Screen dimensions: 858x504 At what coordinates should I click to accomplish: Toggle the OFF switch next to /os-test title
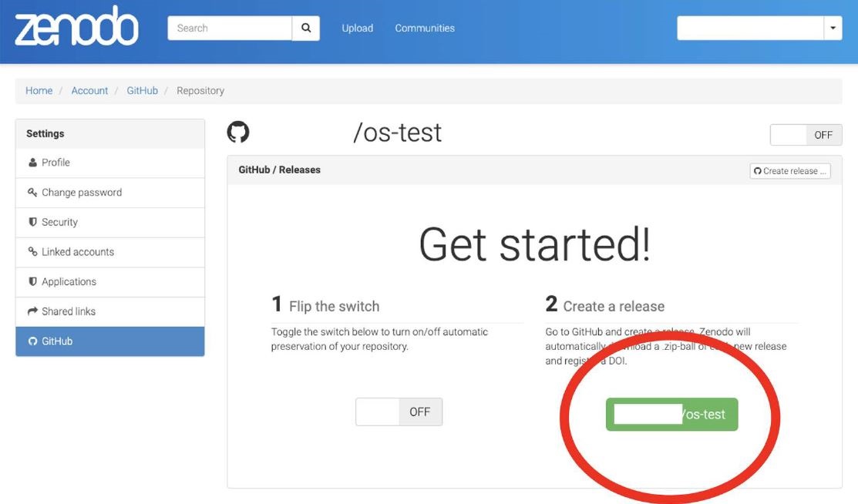[x=806, y=135]
